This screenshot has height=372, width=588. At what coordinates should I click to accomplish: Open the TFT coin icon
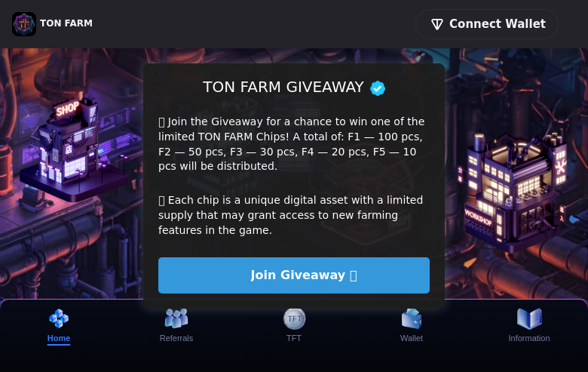pyautogui.click(x=294, y=318)
